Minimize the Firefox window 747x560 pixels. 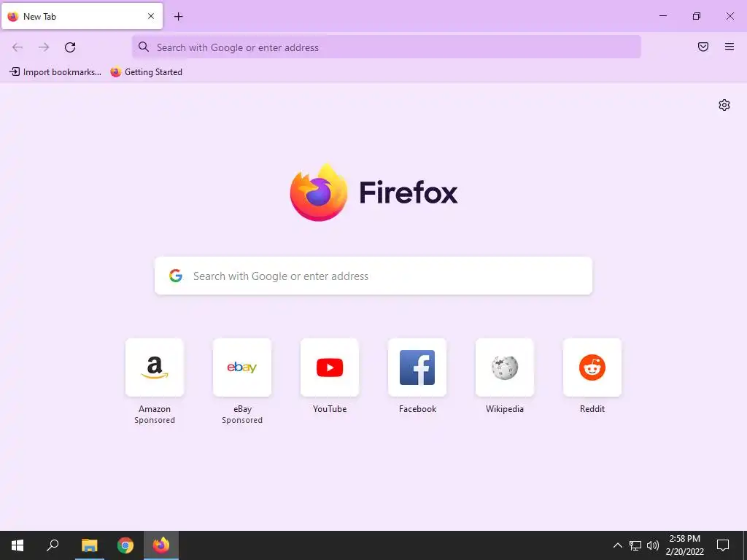pos(662,16)
